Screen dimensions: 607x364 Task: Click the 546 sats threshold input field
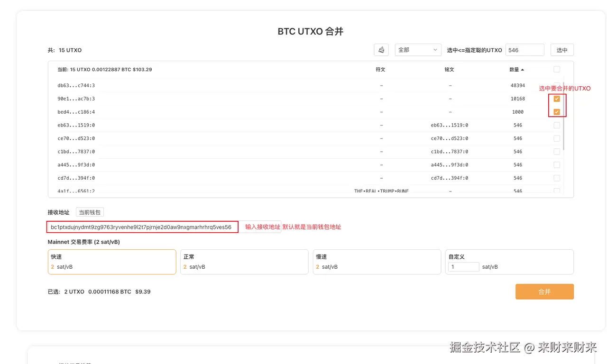pos(524,49)
